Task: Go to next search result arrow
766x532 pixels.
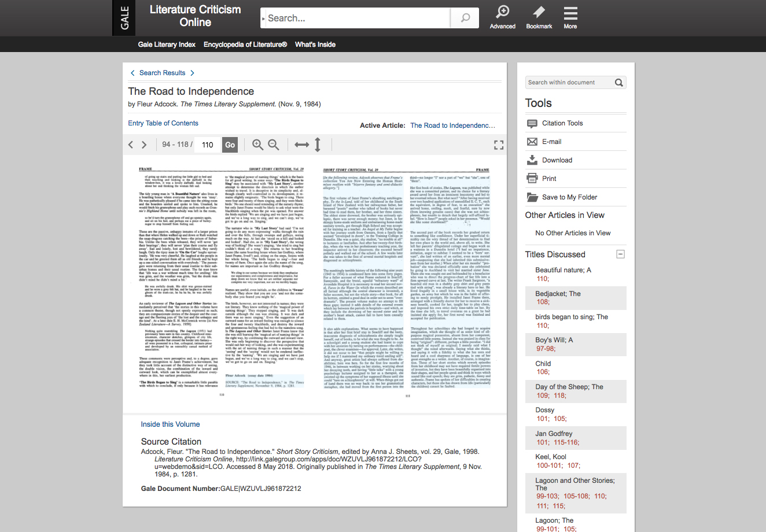Action: pos(192,73)
